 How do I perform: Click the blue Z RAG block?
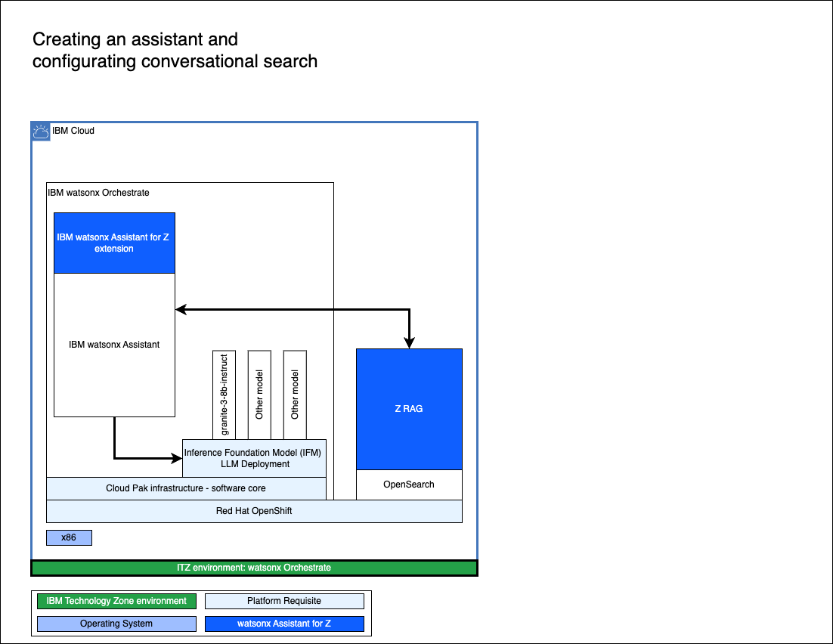pos(409,409)
